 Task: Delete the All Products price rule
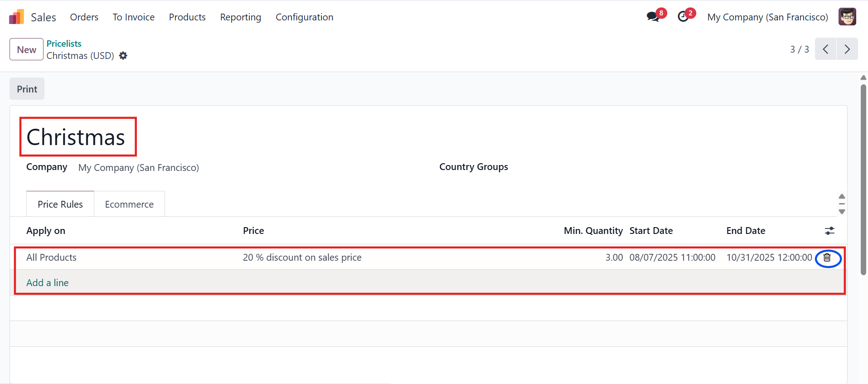[827, 258]
